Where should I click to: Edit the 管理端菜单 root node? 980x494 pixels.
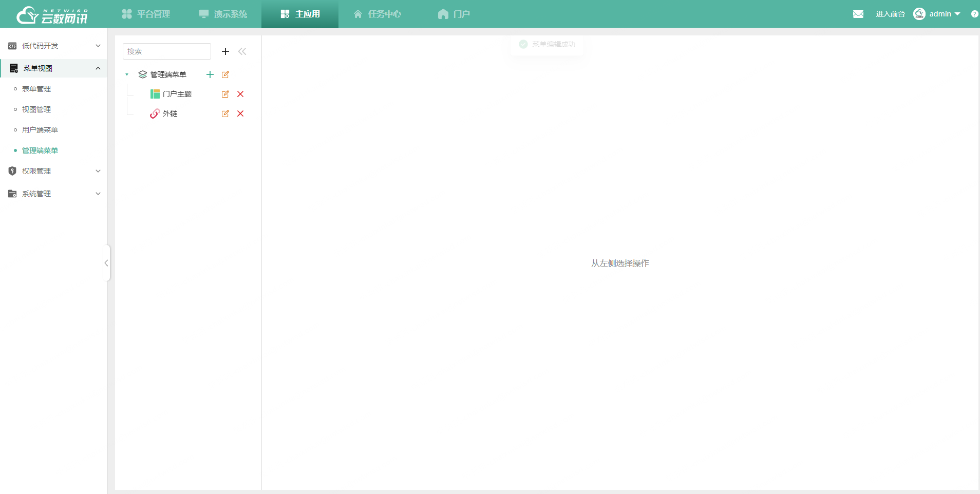pos(225,74)
